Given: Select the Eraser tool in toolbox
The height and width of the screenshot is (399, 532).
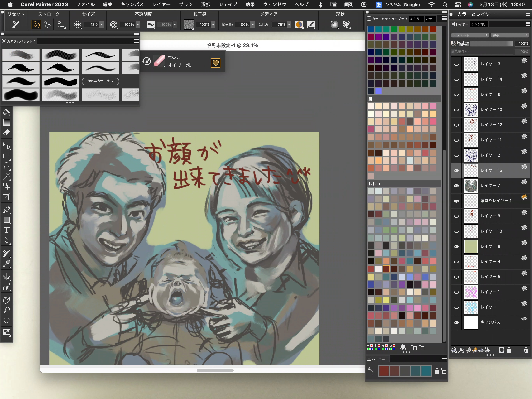Looking at the screenshot, I should click(x=6, y=133).
